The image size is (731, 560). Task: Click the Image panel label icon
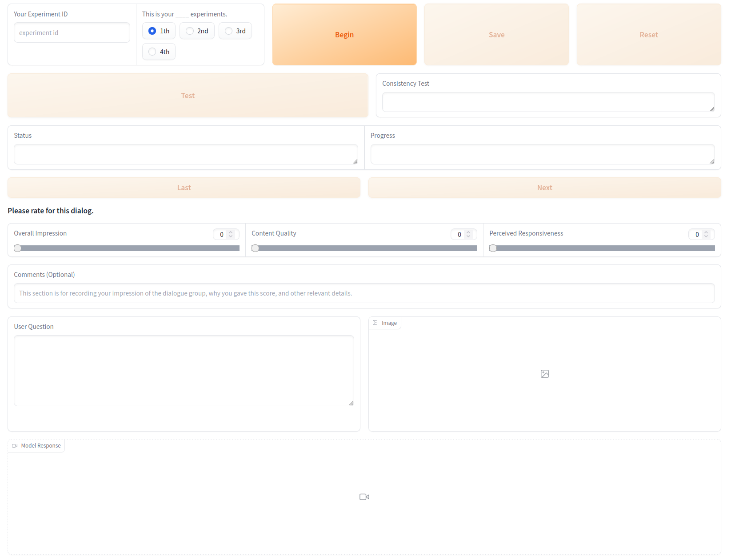point(375,323)
